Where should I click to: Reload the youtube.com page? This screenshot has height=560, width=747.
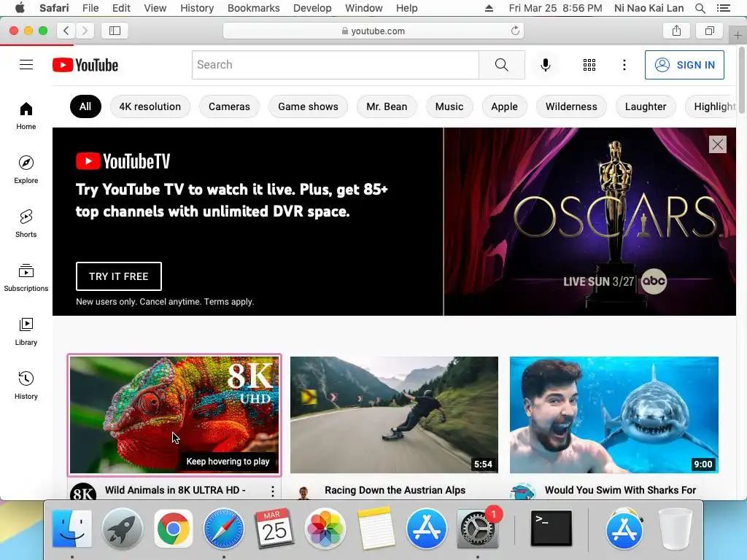[x=515, y=31]
